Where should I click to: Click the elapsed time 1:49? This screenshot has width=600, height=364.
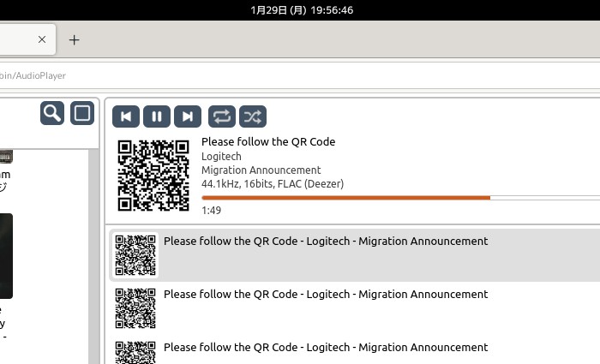[211, 211]
